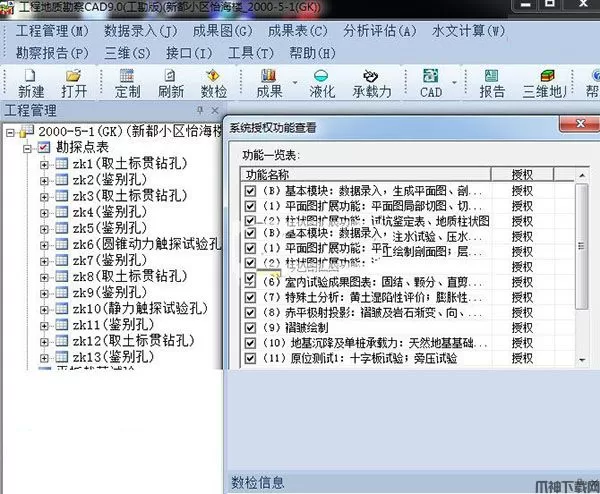Expand zk2(鉴别孔) node
The width and height of the screenshot is (600, 494).
pyautogui.click(x=44, y=181)
